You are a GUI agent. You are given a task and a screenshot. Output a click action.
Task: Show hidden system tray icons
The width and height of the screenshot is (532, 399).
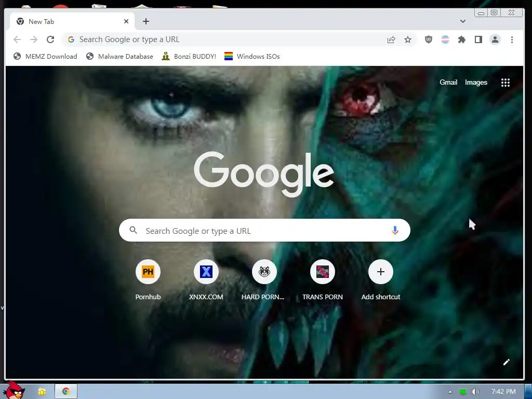450,392
